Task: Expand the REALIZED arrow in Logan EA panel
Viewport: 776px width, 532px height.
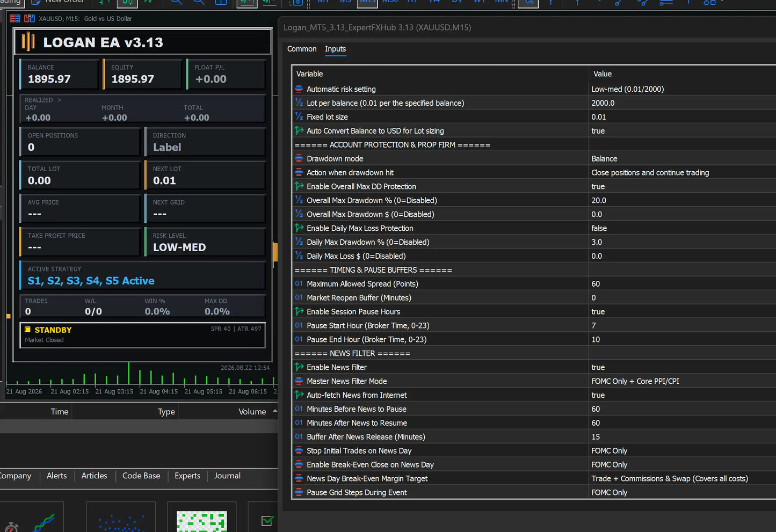Action: (59, 100)
